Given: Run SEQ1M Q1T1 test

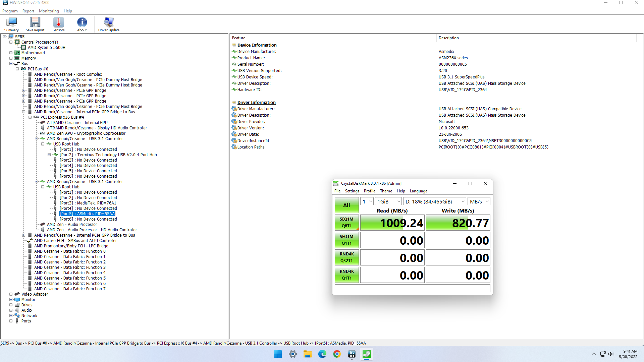Looking at the screenshot, I should click(x=346, y=240).
